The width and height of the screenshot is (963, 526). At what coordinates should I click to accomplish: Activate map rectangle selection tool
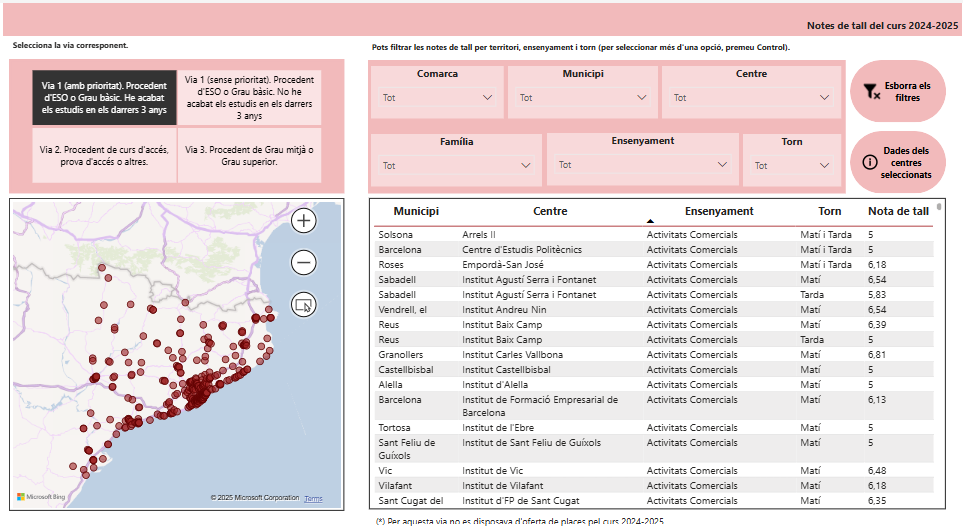point(304,305)
